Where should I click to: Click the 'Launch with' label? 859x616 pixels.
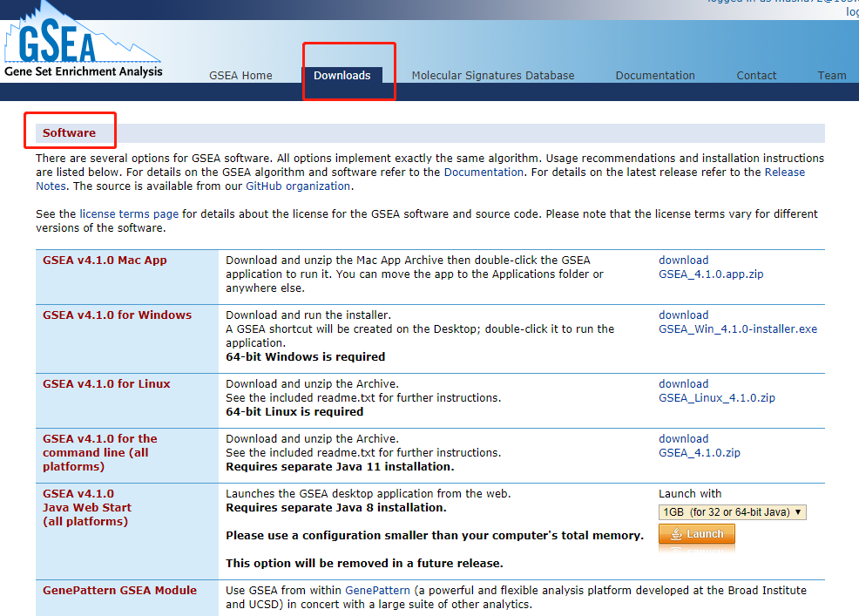[x=690, y=494]
